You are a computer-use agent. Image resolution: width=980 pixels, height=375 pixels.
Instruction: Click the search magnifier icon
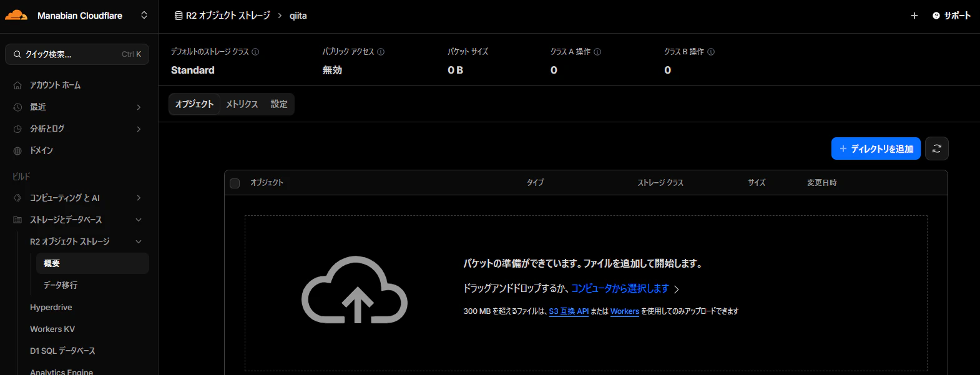coord(17,54)
